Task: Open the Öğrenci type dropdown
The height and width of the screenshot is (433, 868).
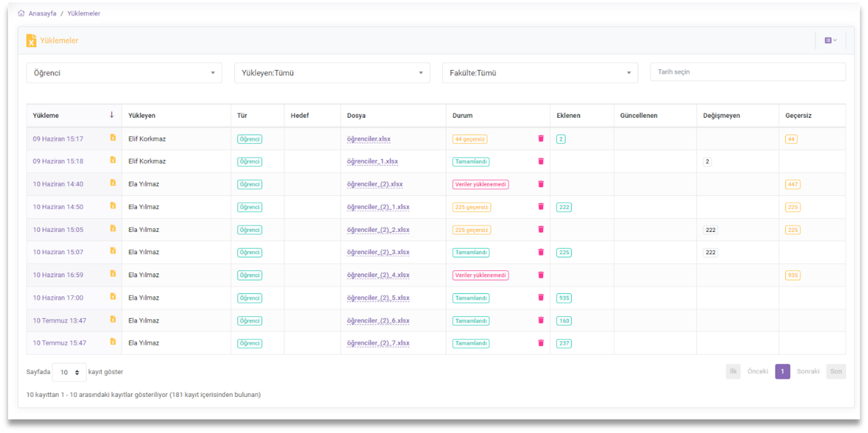Action: tap(124, 73)
